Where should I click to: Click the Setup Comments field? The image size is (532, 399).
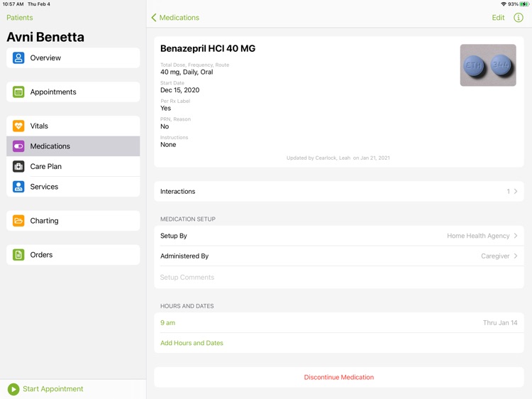338,278
